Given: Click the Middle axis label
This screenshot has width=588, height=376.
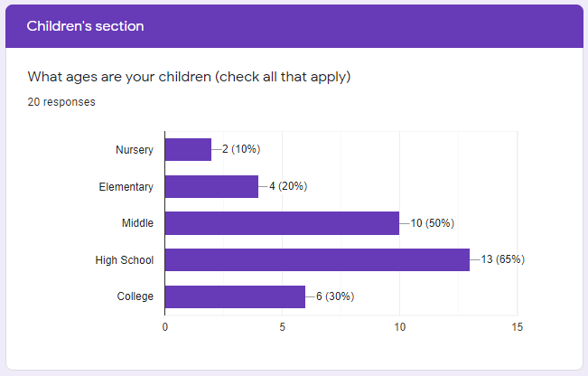Looking at the screenshot, I should coord(136,223).
